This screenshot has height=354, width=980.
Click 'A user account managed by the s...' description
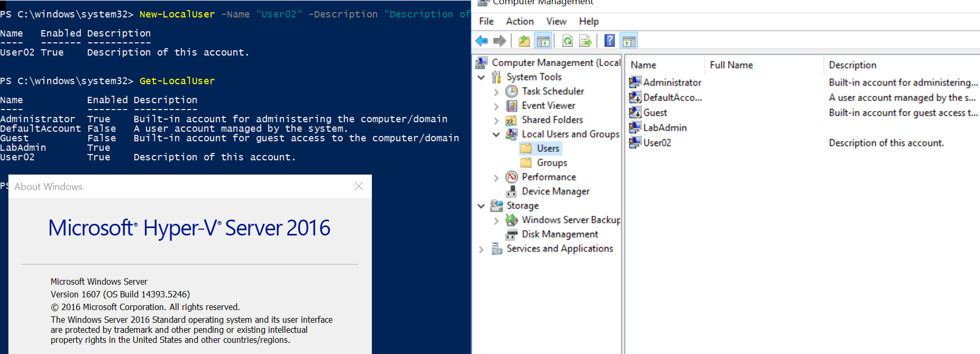[x=902, y=97]
